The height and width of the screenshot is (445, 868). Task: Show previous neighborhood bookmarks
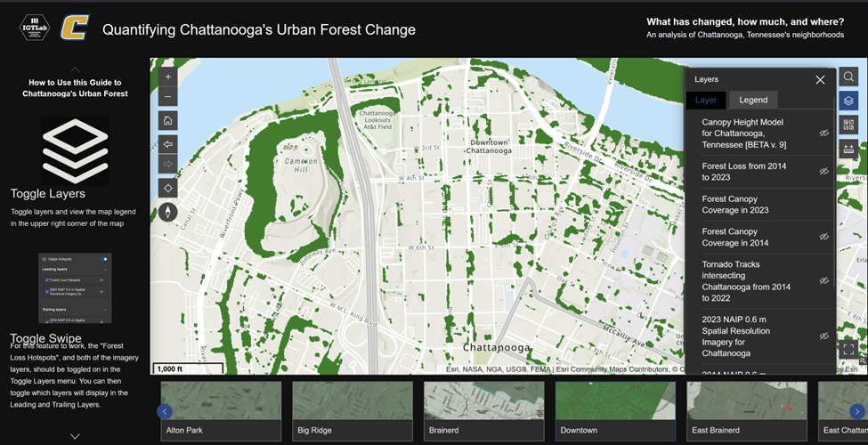coord(165,411)
